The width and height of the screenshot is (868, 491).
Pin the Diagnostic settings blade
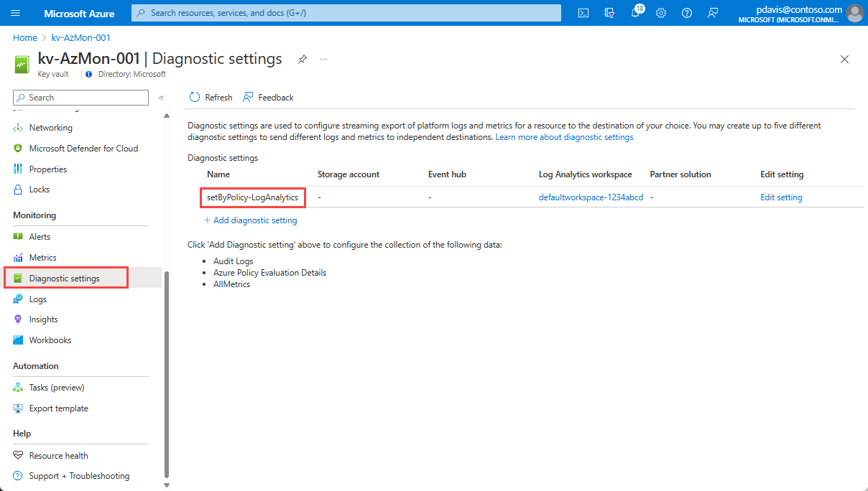[303, 59]
